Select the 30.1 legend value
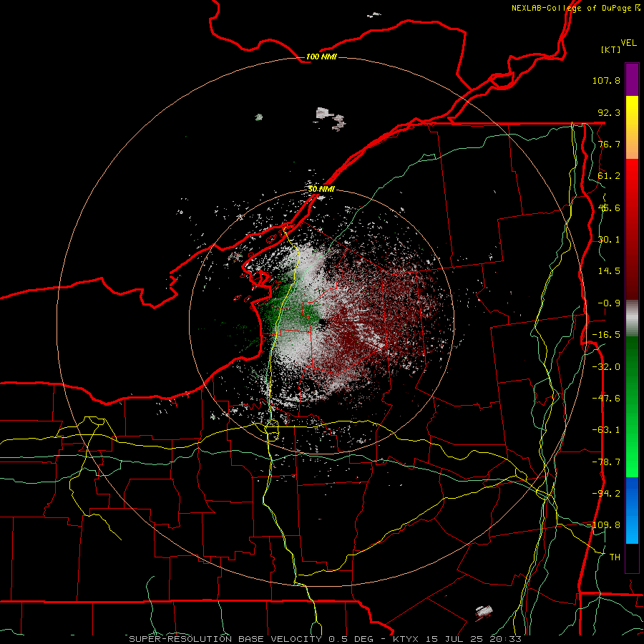The image size is (644, 644). point(609,239)
